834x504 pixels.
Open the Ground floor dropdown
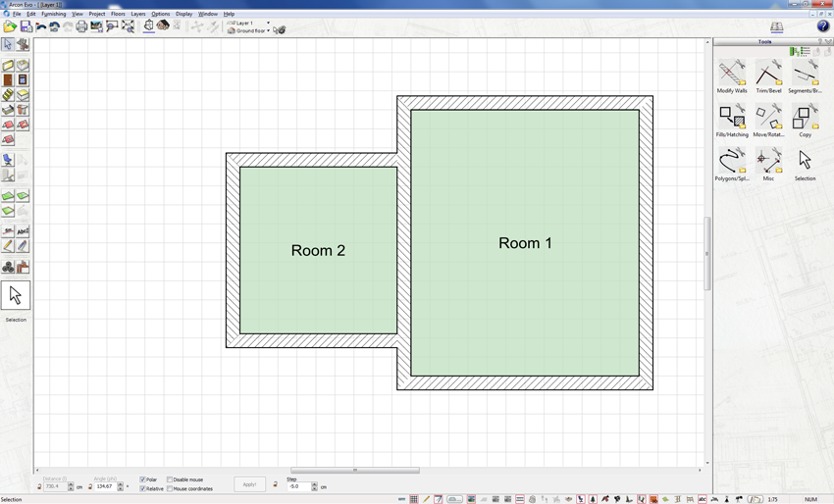pyautogui.click(x=268, y=30)
